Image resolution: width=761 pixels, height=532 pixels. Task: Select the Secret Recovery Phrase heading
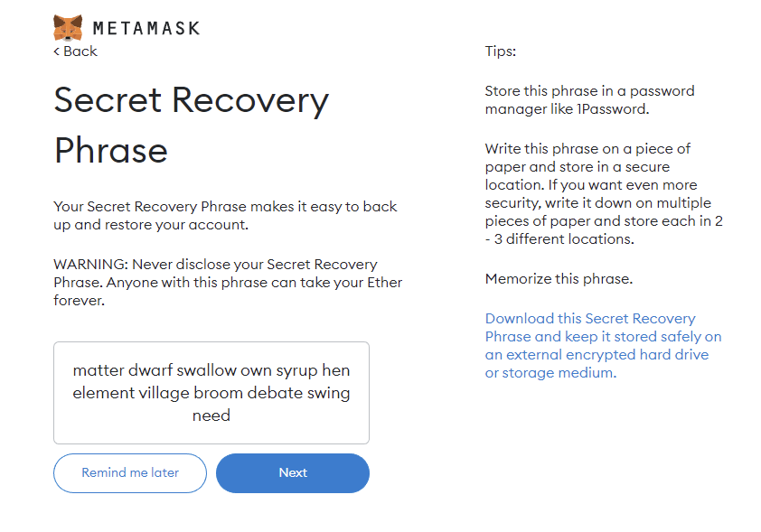192,126
